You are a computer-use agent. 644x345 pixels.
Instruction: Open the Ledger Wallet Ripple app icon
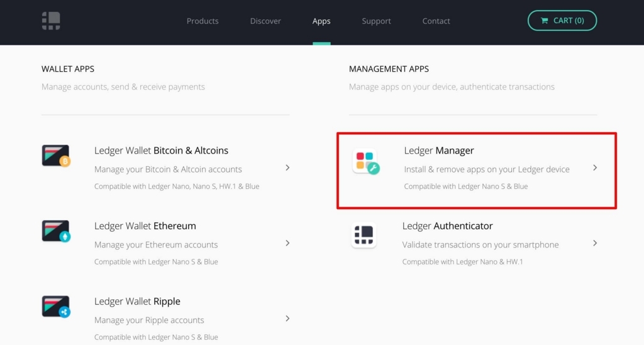coord(56,307)
